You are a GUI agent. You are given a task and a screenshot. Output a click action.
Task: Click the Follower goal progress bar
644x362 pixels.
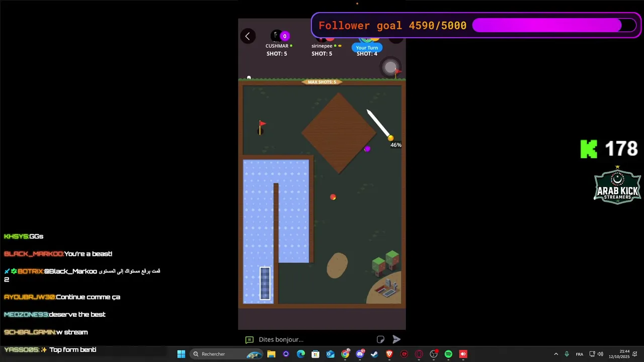(554, 26)
